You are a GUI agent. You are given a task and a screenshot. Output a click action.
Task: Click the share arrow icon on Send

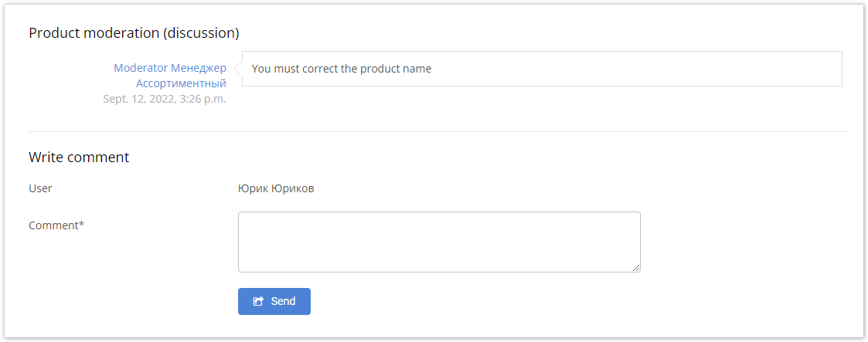point(259,302)
